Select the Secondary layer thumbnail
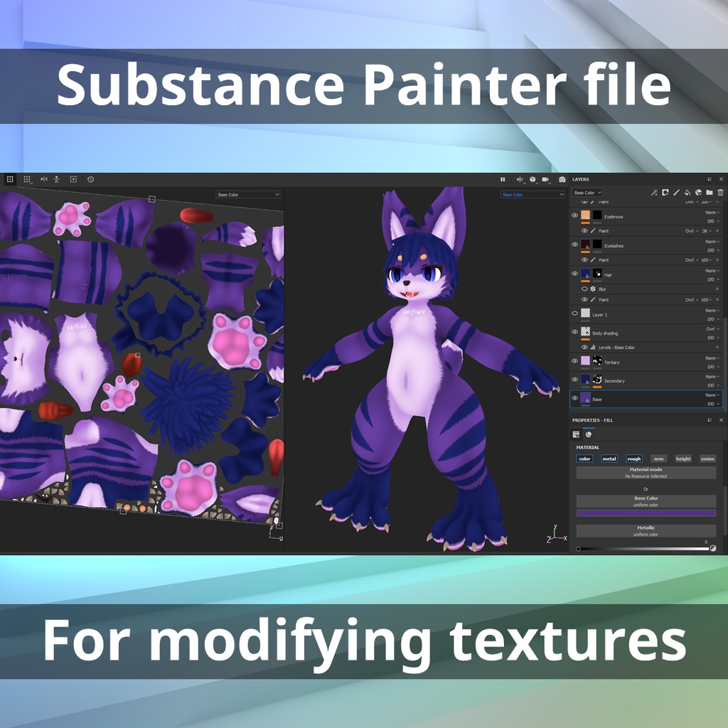Viewport: 728px width, 728px height. (x=585, y=378)
